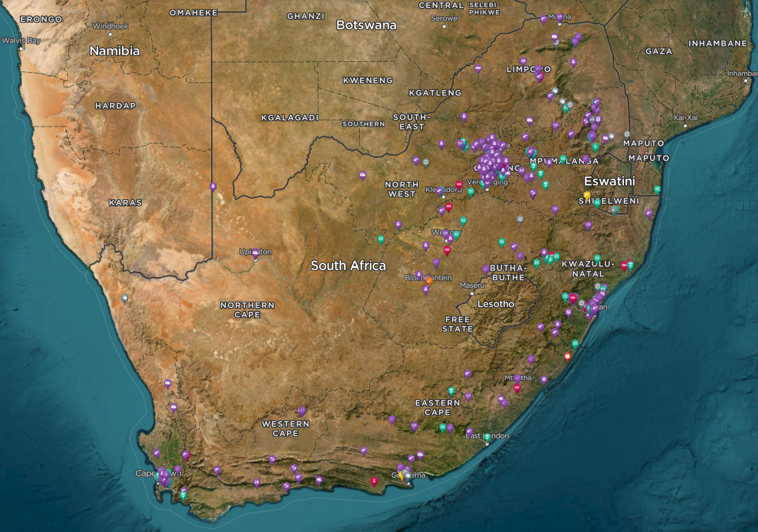The height and width of the screenshot is (532, 758).
Task: Click the KARAS region label
Action: [x=125, y=202]
